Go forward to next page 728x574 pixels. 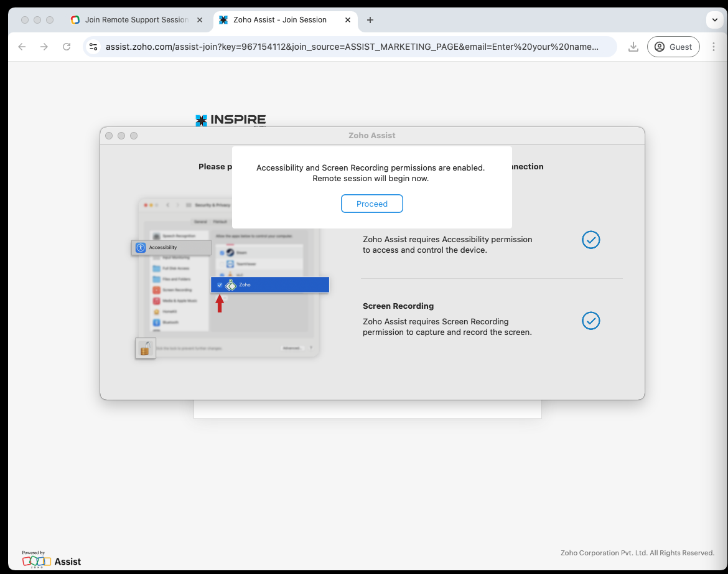[44, 47]
